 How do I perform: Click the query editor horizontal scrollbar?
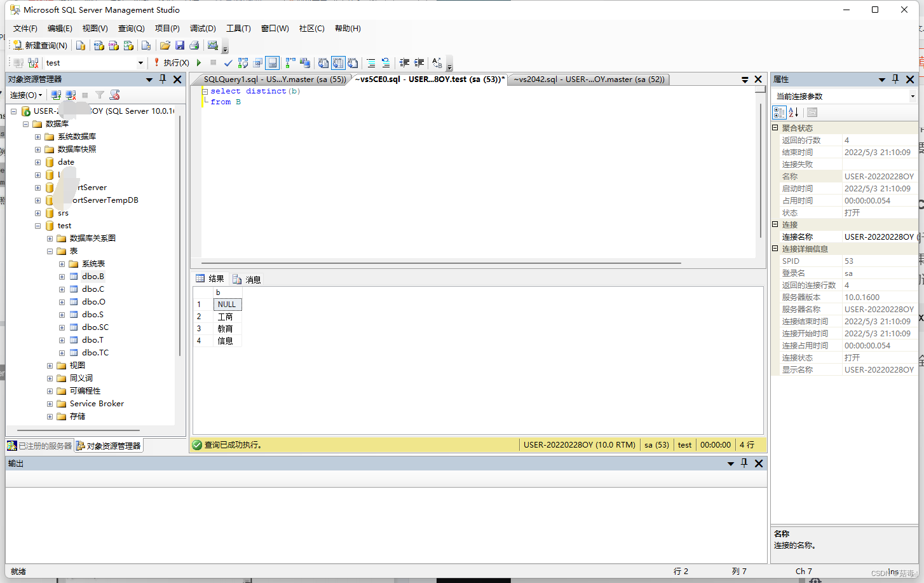coord(441,263)
